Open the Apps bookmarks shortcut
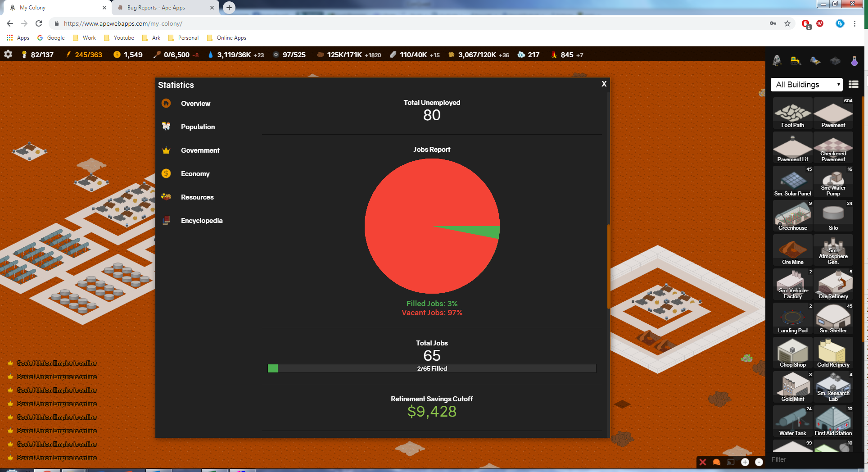This screenshot has height=472, width=868. coord(18,38)
